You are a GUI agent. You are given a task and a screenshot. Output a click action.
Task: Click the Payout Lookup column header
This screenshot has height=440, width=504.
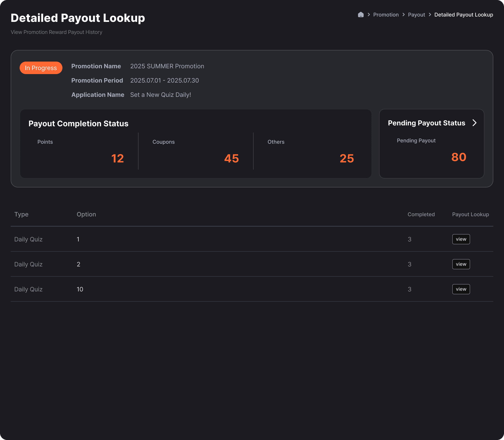click(x=470, y=214)
